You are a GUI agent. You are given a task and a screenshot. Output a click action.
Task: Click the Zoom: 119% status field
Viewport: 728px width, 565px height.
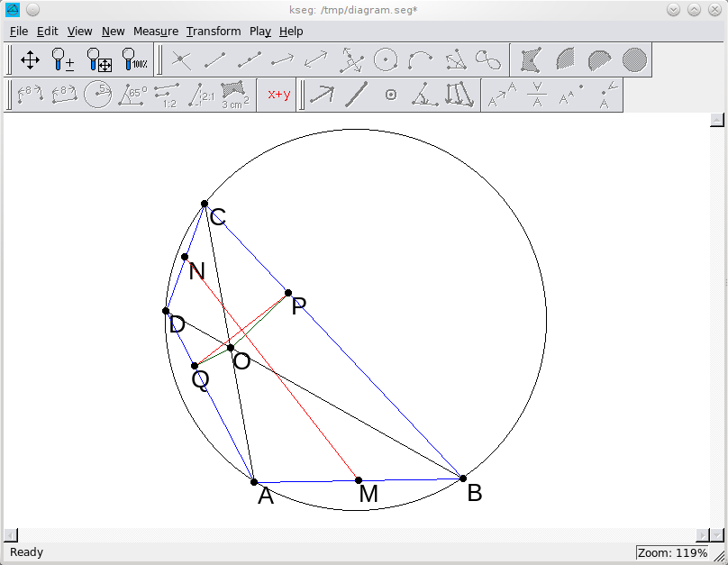[x=673, y=553]
